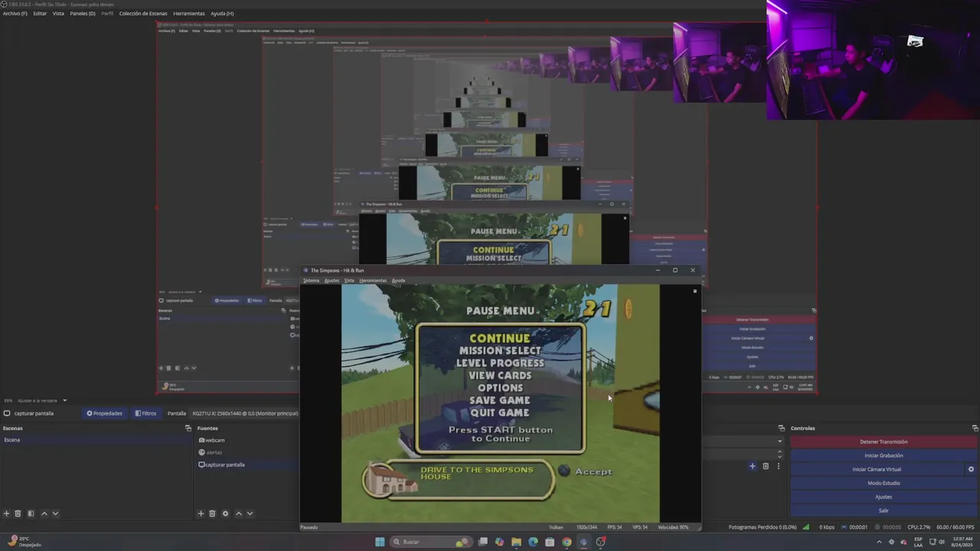
Task: Add a new source in Fuentes panel
Action: click(x=201, y=514)
